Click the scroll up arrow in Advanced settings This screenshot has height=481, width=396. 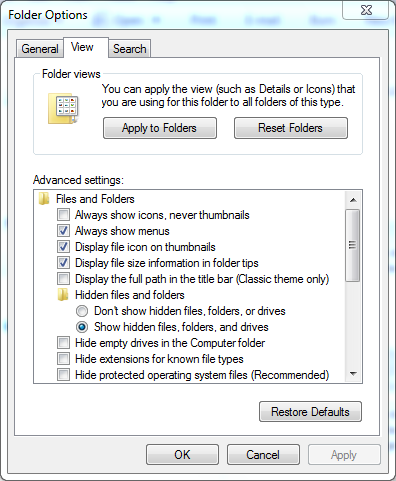(353, 200)
